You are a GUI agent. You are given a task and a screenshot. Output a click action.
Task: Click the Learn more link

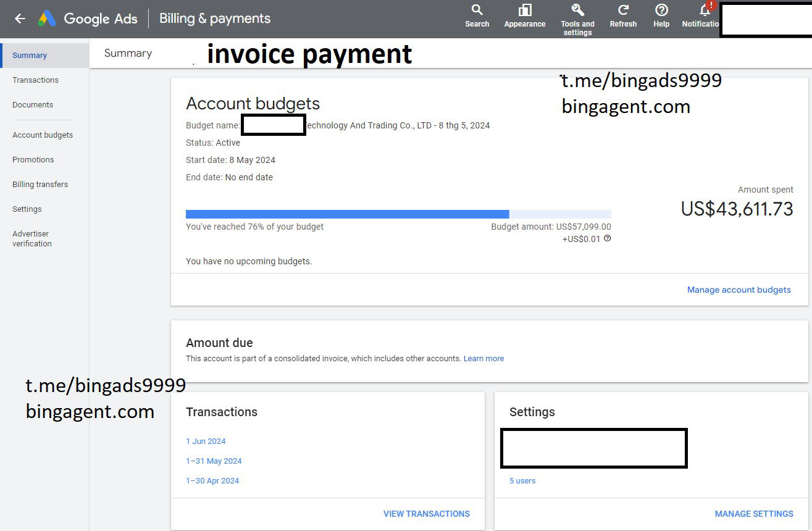[x=483, y=358]
